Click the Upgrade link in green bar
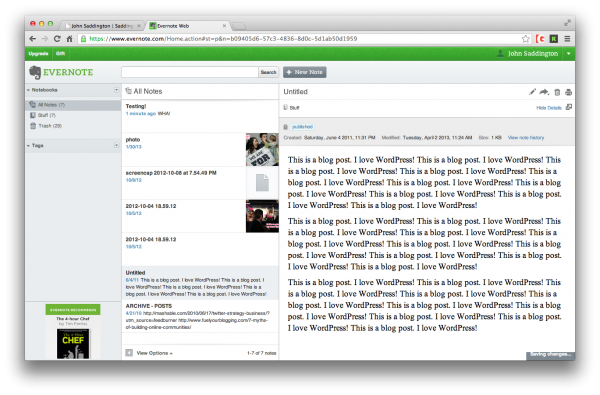Viewport: 600px width, 395px height. 38,54
